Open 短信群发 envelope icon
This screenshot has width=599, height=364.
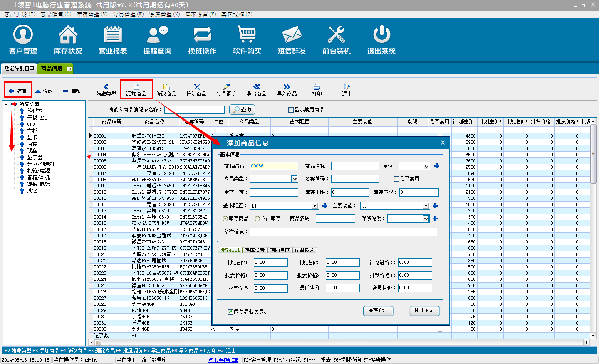[292, 35]
